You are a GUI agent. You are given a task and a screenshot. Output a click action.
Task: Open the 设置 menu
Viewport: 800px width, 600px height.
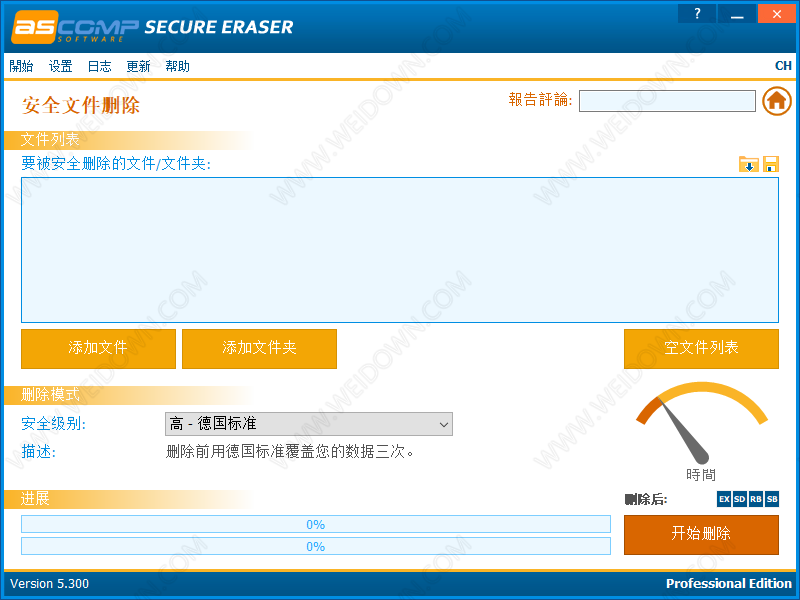[61, 66]
